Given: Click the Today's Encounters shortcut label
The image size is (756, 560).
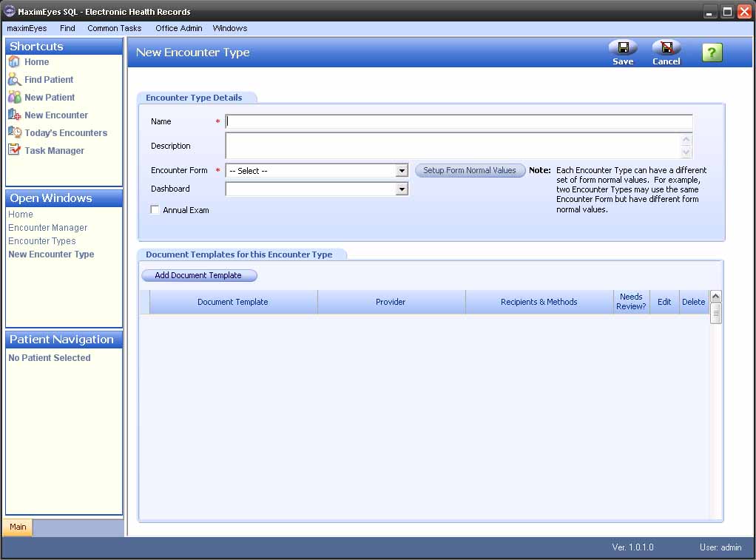Looking at the screenshot, I should pyautogui.click(x=66, y=132).
